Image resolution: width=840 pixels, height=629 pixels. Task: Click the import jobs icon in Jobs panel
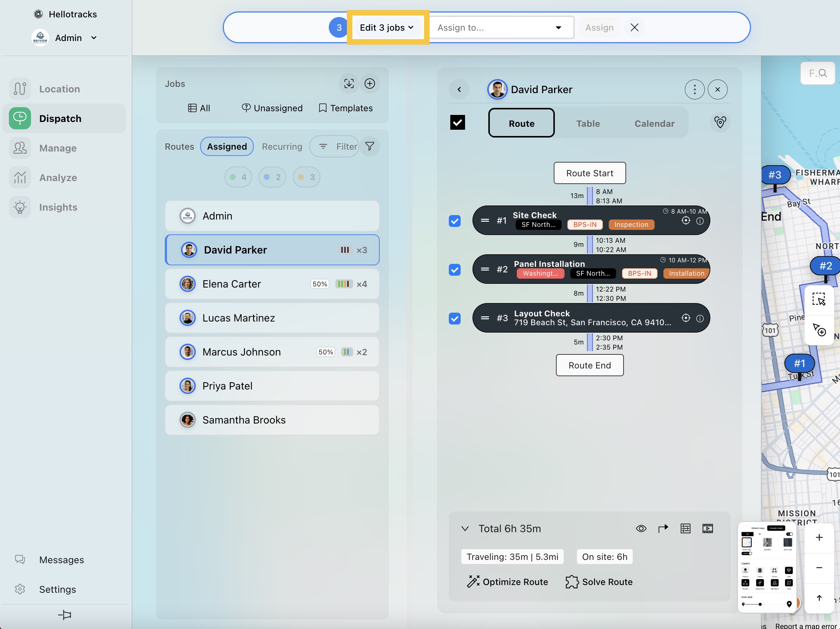click(349, 84)
